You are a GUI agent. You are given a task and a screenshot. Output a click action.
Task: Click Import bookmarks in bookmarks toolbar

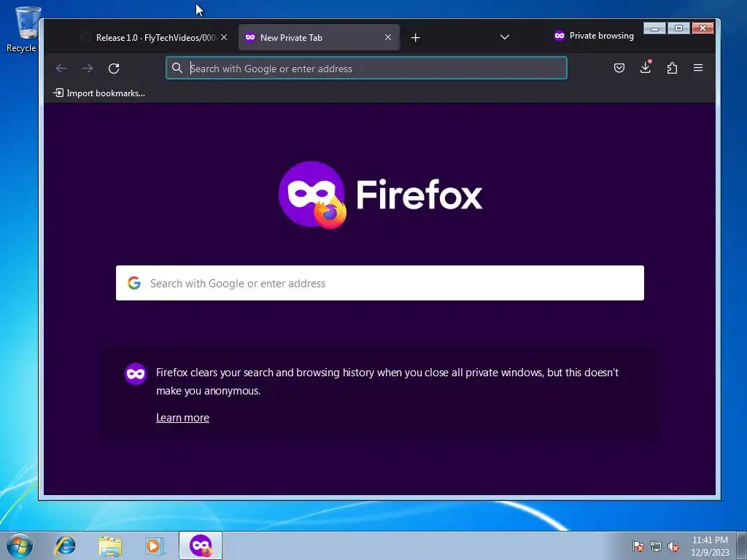point(99,93)
